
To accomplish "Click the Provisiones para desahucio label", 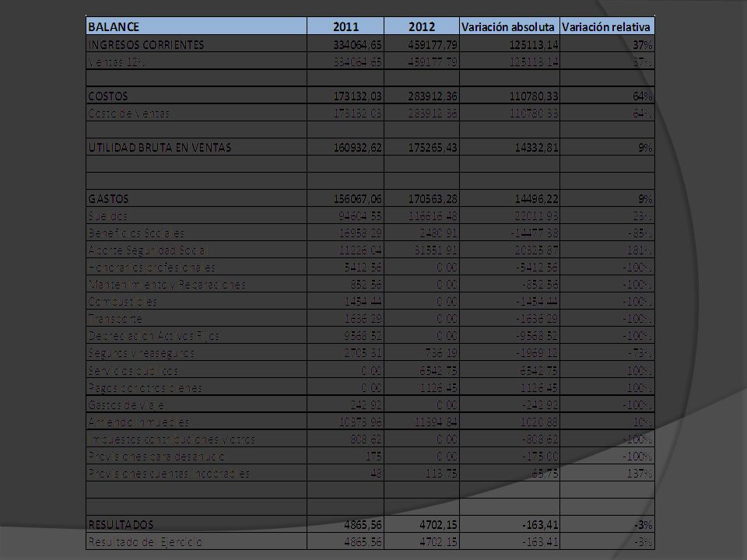I will [x=156, y=457].
